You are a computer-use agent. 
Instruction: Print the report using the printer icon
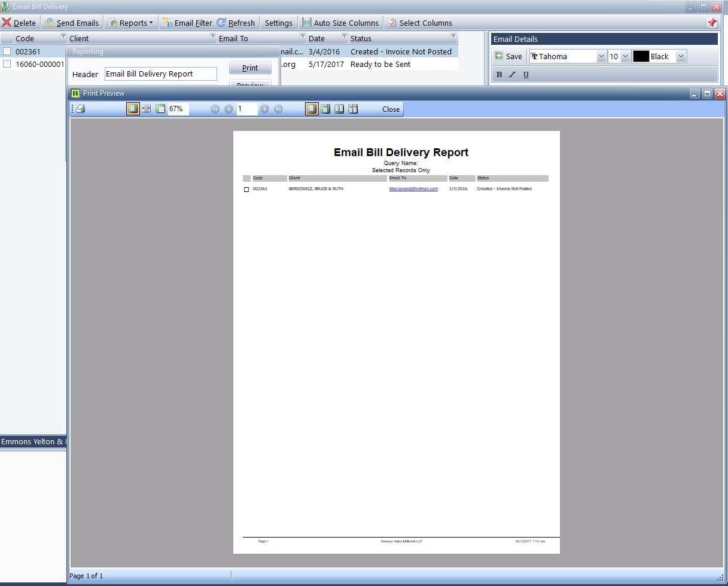[81, 109]
